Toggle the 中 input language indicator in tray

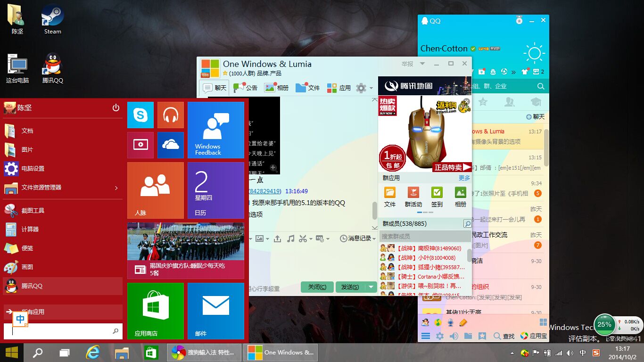[x=583, y=353]
